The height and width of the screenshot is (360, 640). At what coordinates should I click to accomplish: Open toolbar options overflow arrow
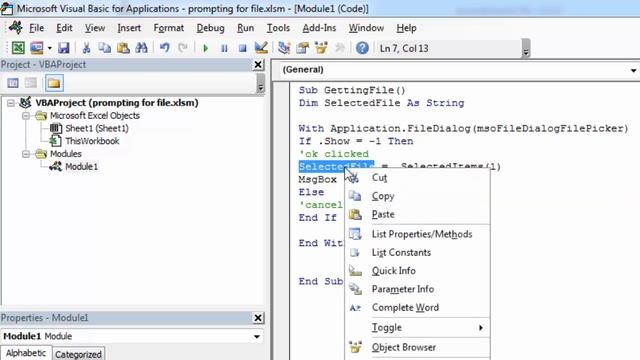click(x=526, y=48)
